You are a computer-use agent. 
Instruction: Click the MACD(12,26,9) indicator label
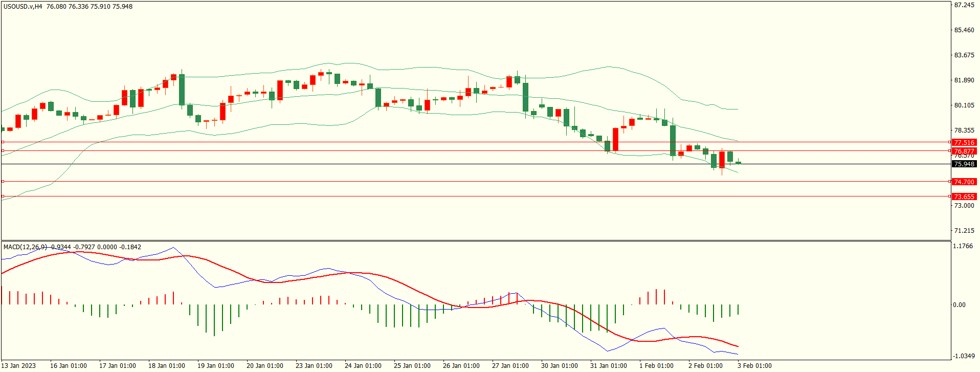[26, 247]
